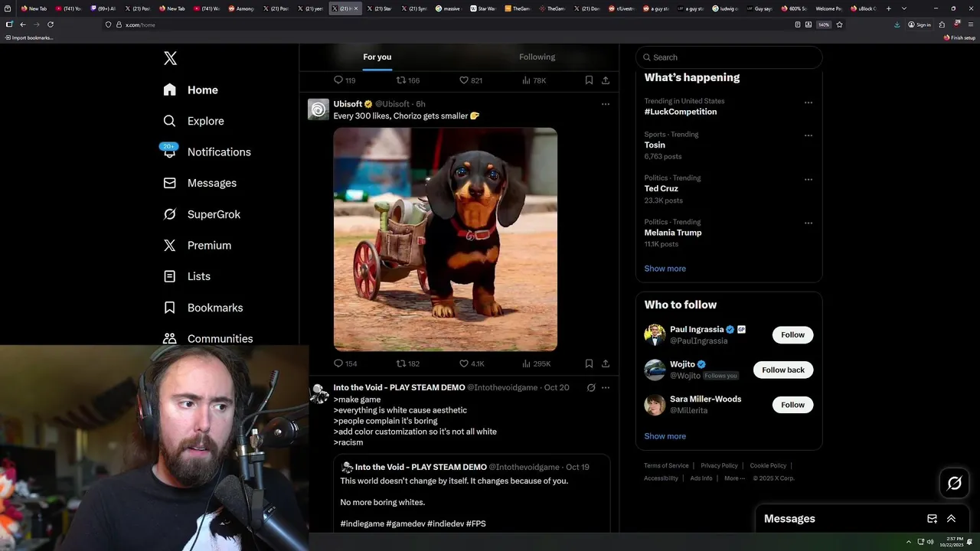Reply to the Ubisoft Chorizo post
The height and width of the screenshot is (551, 980).
345,364
